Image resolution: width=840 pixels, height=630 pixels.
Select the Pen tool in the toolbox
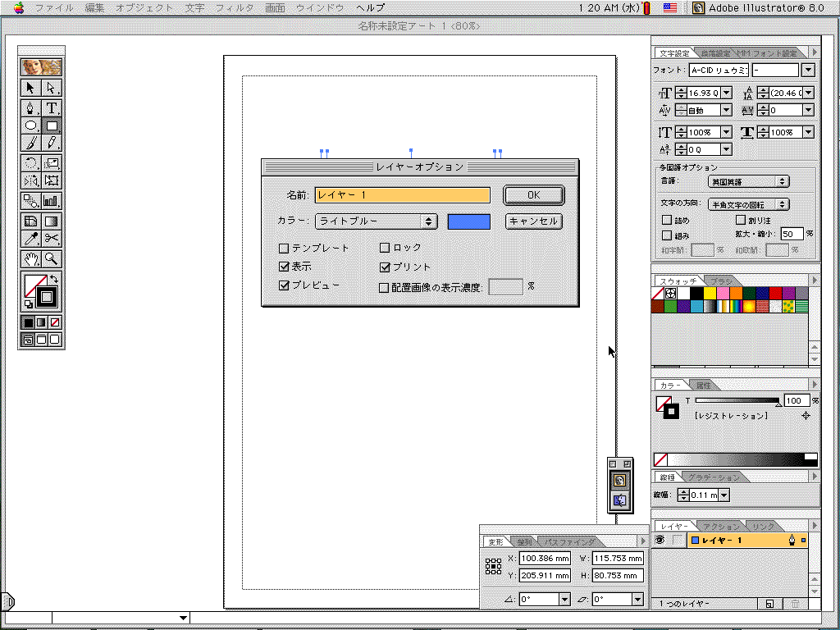(30, 107)
